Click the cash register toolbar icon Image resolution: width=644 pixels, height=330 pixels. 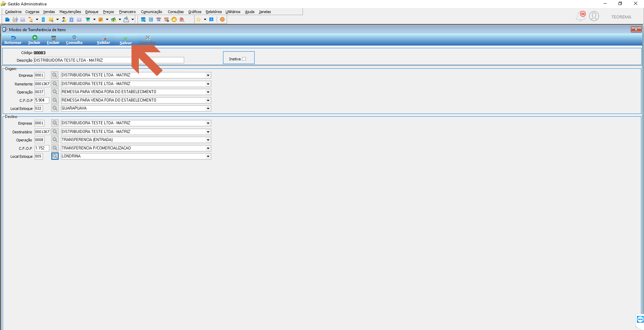[126, 19]
